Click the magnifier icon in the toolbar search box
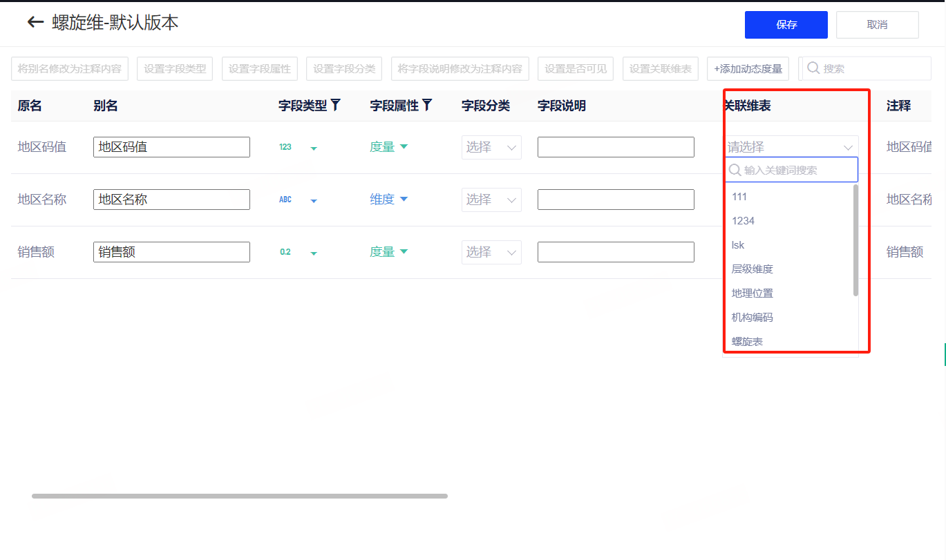 813,68
